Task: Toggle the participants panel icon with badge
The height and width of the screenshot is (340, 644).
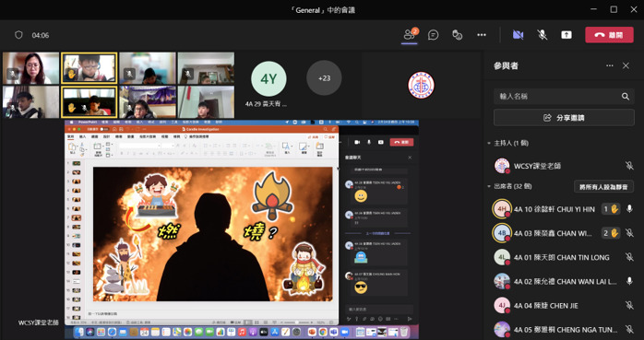Action: [410, 35]
